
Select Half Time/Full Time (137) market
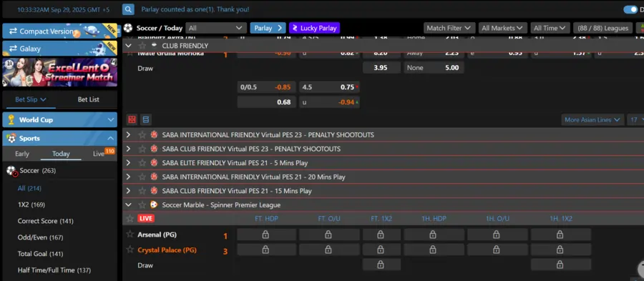tap(54, 270)
